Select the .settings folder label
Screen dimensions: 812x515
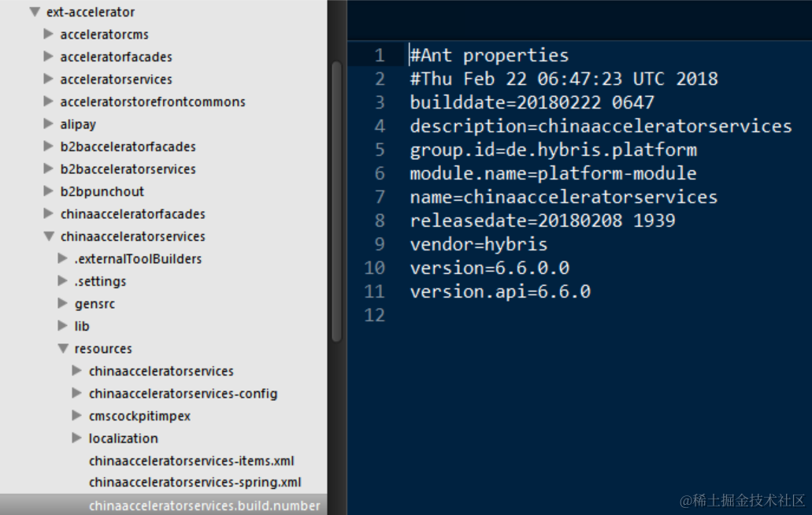(100, 282)
